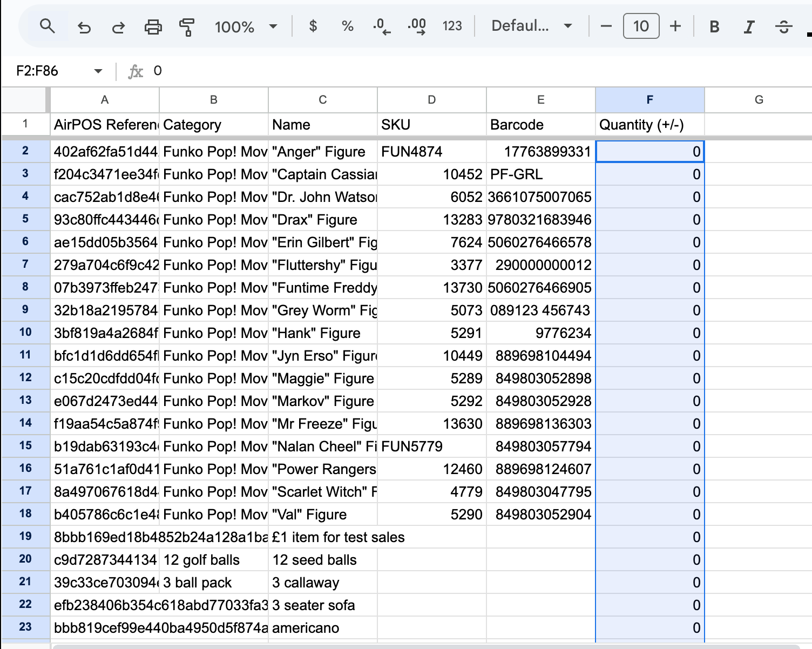Select the "12 golf balls" category cell
The image size is (812, 649).
[x=214, y=560]
